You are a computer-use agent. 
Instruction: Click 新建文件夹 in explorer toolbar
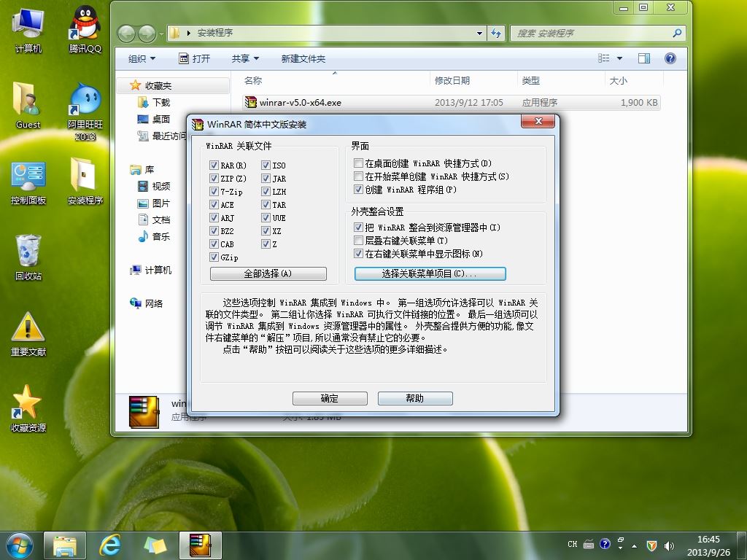point(303,58)
